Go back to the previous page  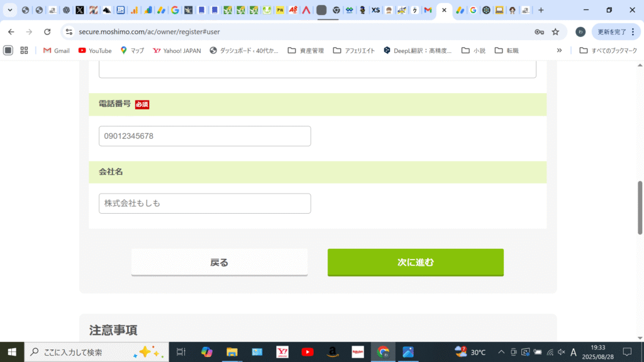pos(11,31)
